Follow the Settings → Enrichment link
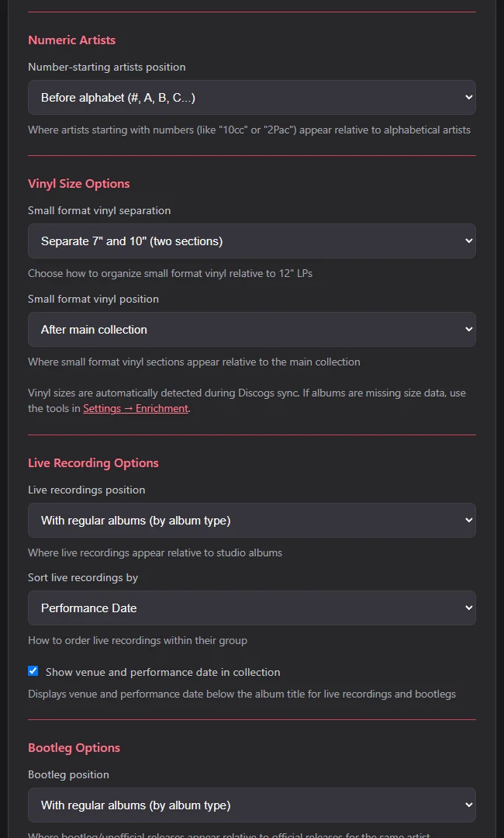The image size is (504, 838). pyautogui.click(x=136, y=408)
